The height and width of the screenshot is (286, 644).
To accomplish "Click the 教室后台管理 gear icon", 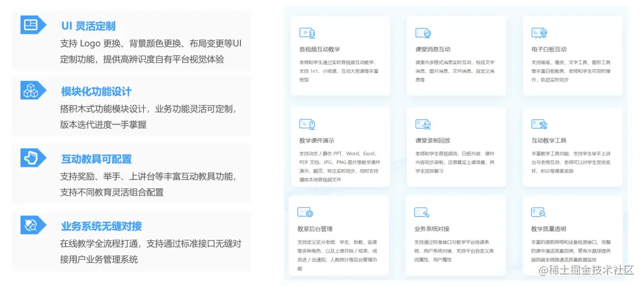I will click(x=305, y=213).
